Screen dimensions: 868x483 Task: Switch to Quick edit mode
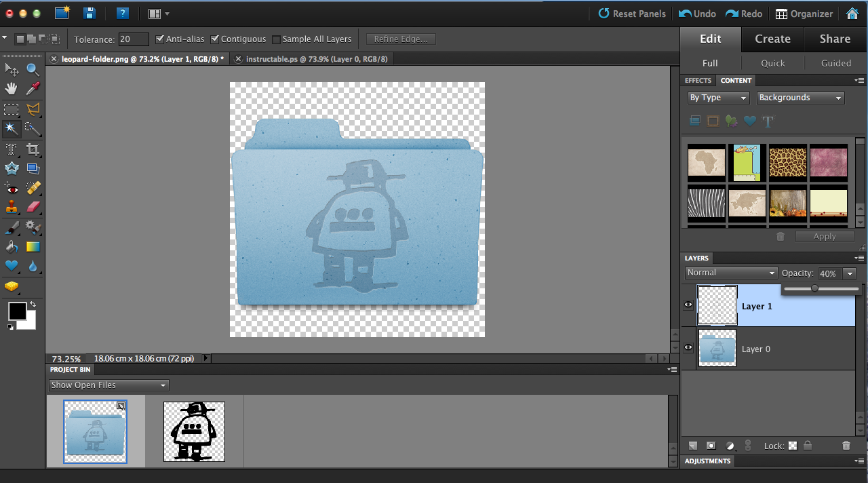tap(772, 63)
